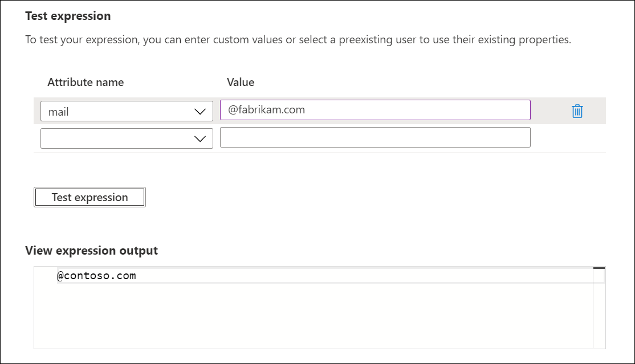This screenshot has width=635, height=364.
Task: Delete the mail attribute row with trash icon
Action: [577, 111]
